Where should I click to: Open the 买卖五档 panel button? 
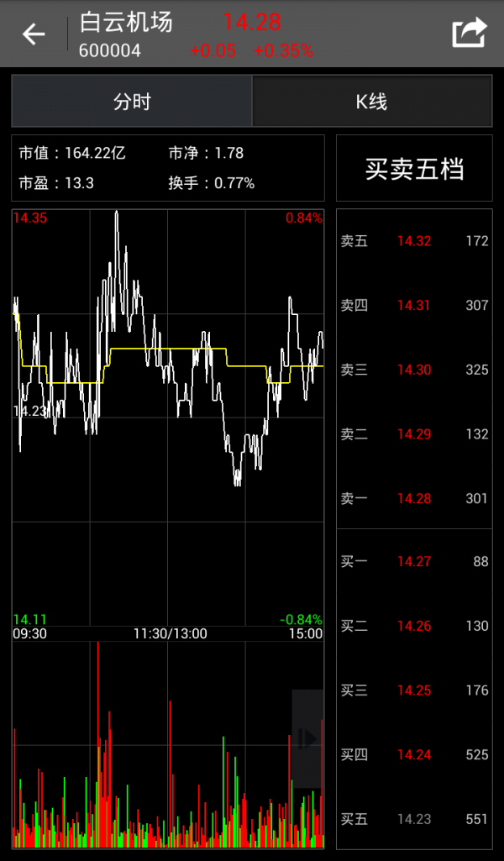(414, 168)
